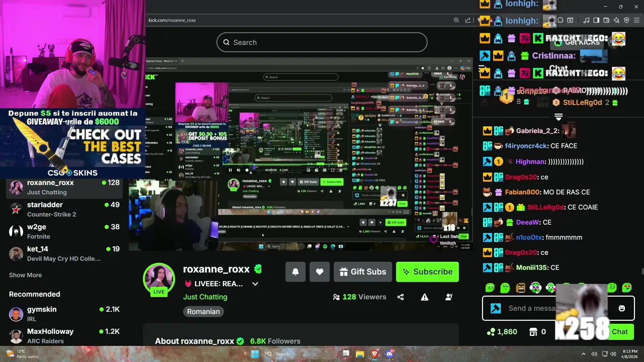The image size is (644, 362).
Task: Open the browser wallet icon
Action: tap(606, 20)
